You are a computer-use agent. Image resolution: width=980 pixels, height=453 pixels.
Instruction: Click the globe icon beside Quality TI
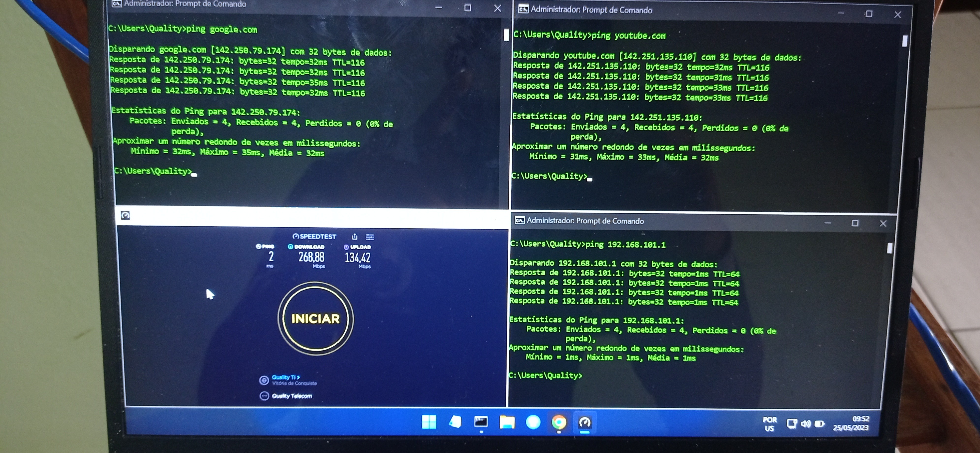[x=264, y=380]
